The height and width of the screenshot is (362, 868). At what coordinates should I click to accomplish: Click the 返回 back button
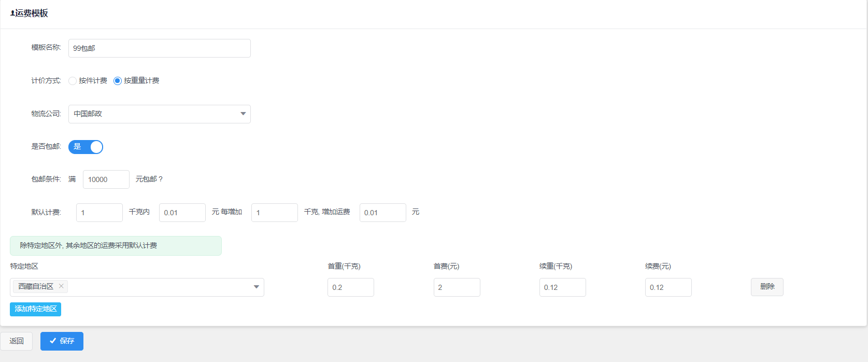tap(17, 341)
